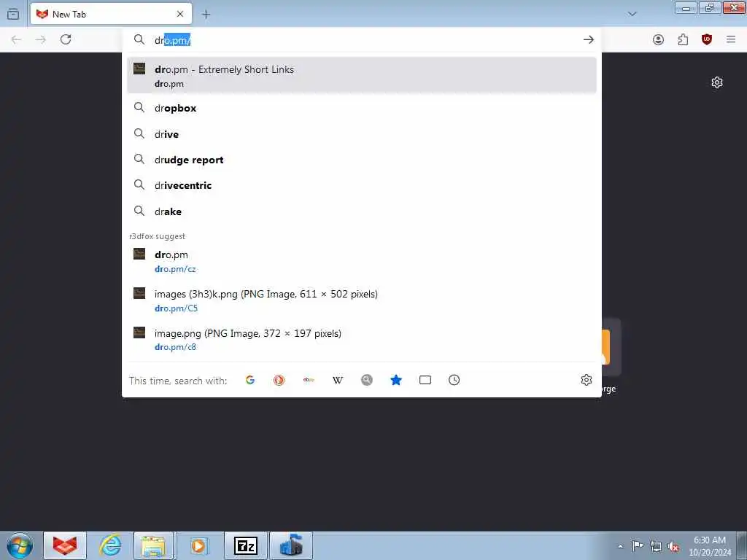The height and width of the screenshot is (560, 747).
Task: Search open tabs with tab icon
Action: (x=425, y=380)
